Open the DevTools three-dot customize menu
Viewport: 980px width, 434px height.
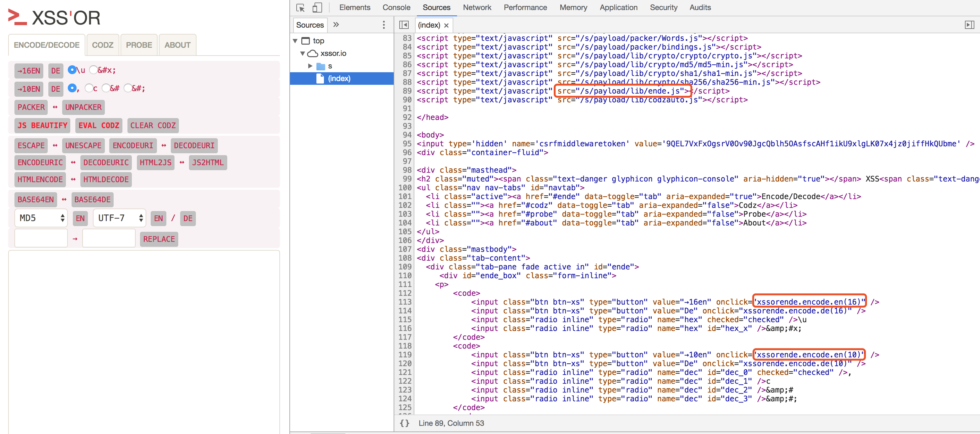tap(384, 25)
